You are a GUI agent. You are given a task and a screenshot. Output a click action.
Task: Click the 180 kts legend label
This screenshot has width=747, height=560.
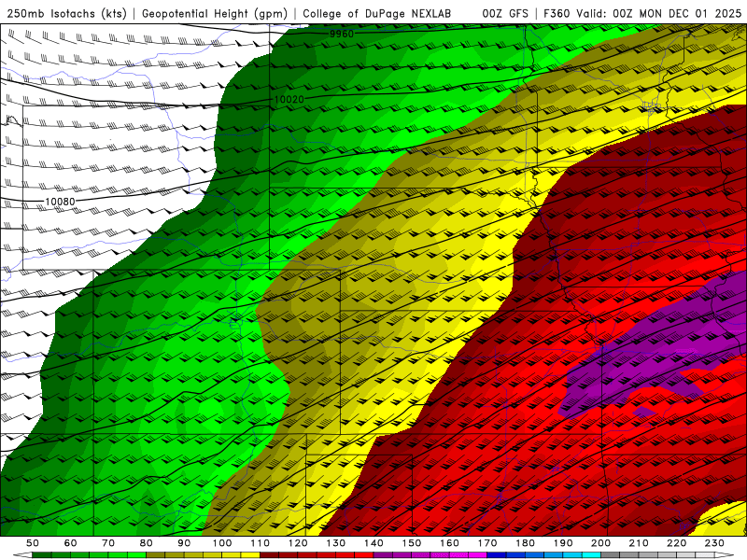(x=525, y=543)
